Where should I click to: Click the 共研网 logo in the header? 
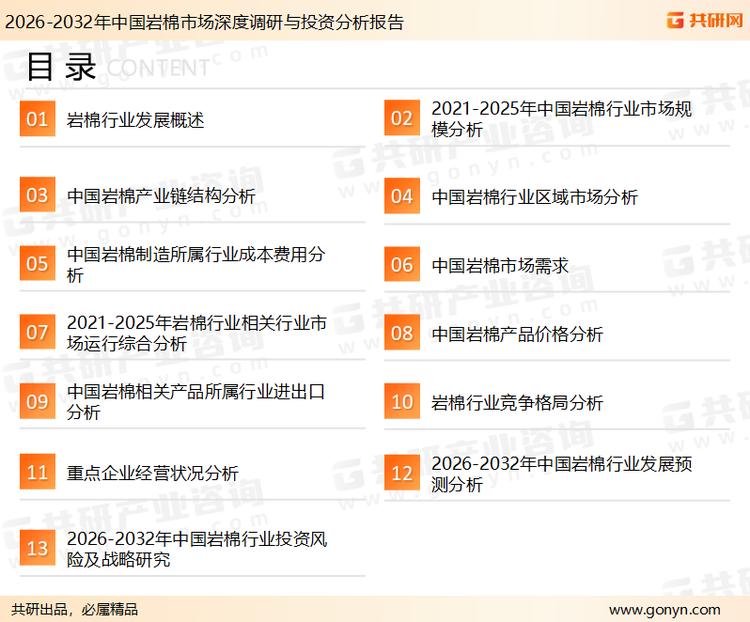[x=705, y=21]
